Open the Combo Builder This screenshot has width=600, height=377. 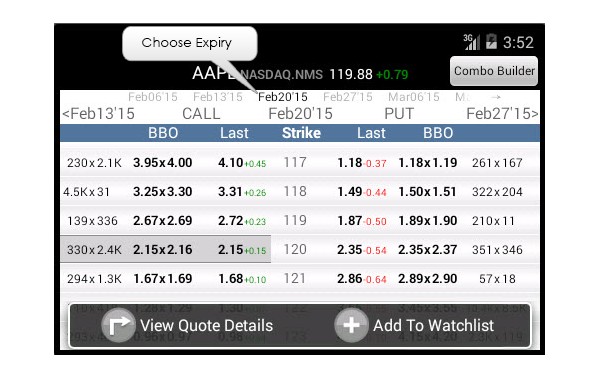point(494,71)
